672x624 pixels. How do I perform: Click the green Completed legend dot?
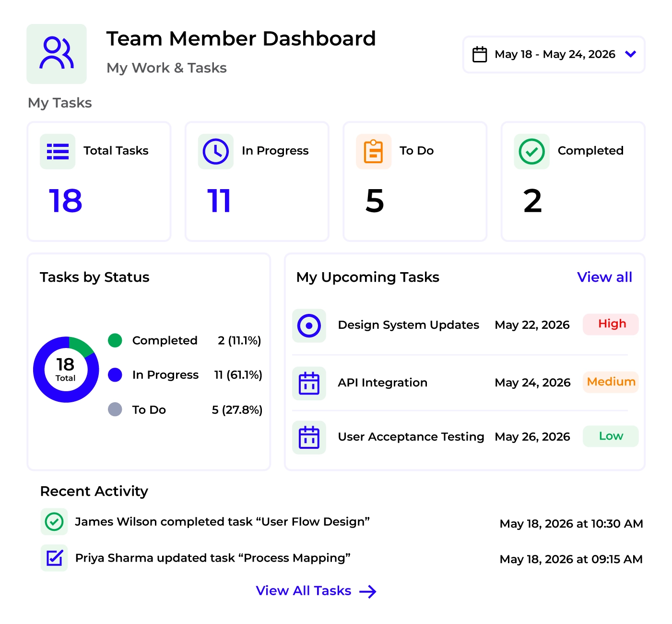pyautogui.click(x=115, y=340)
